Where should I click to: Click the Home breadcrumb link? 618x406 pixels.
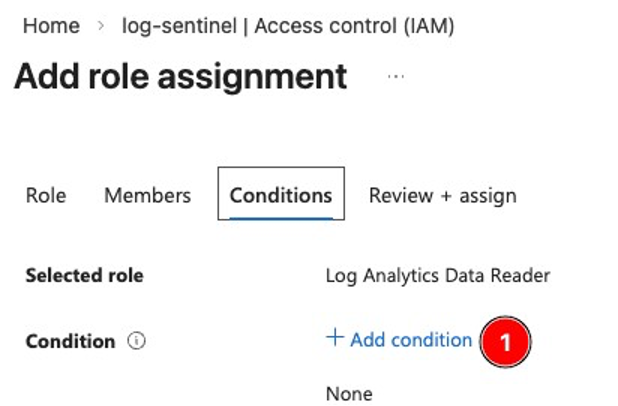(x=50, y=25)
